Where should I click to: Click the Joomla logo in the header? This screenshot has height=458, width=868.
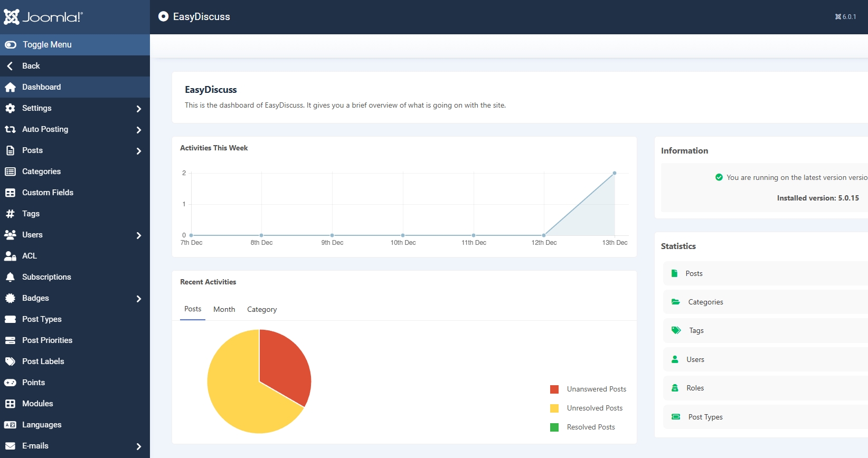(43, 17)
